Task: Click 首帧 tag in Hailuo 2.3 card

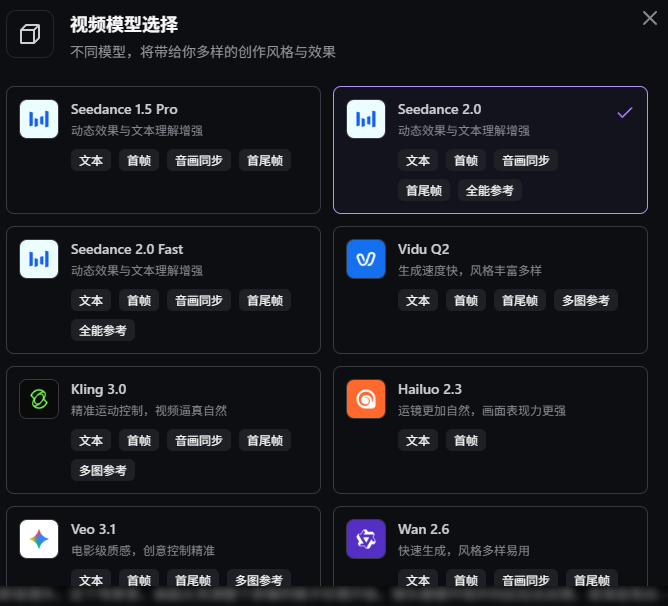Action: [x=466, y=440]
